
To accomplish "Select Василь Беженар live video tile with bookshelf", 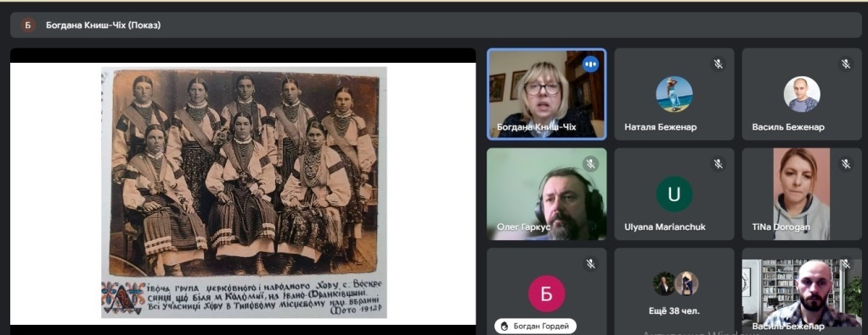I will (x=802, y=293).
